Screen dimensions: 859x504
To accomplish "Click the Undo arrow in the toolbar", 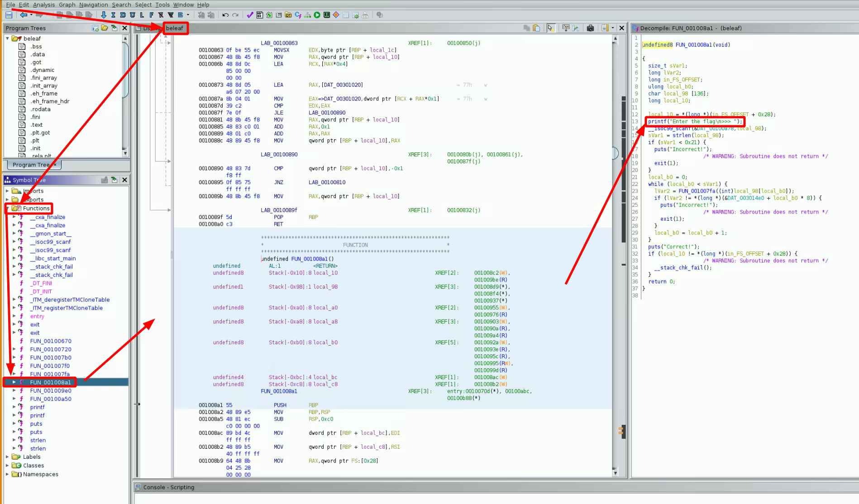I will pyautogui.click(x=225, y=15).
